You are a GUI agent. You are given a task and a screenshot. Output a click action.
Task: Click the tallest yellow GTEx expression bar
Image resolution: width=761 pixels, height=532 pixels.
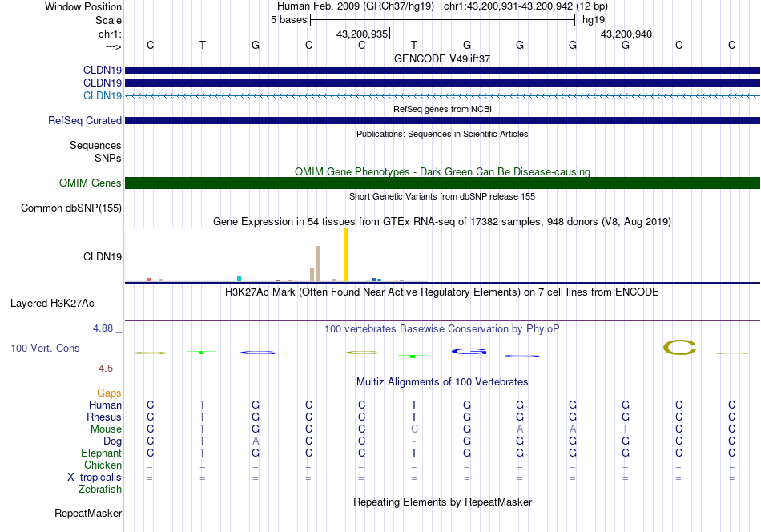(345, 254)
